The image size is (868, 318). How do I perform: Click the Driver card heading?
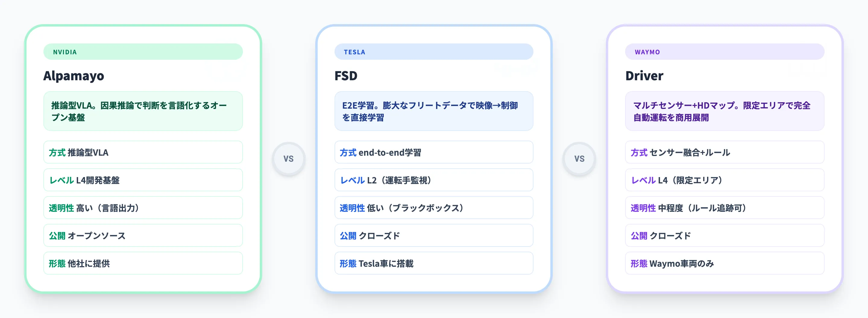pos(644,75)
